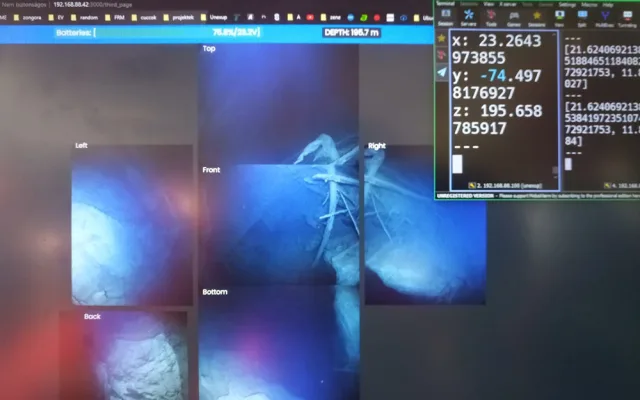Image resolution: width=640 pixels, height=400 pixels.
Task: Click the blue cloud bookmark icon
Action: [403, 18]
